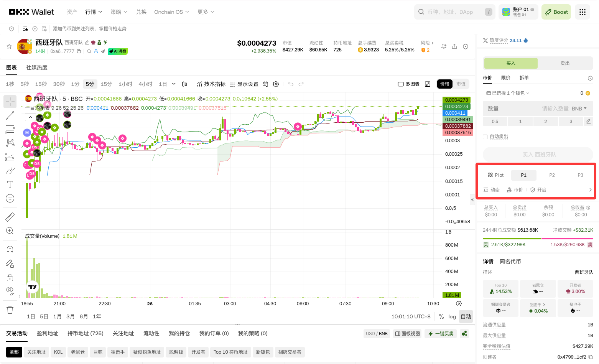The width and height of the screenshot is (599, 364).
Task: Toggle percent scale on chart
Action: click(x=441, y=316)
